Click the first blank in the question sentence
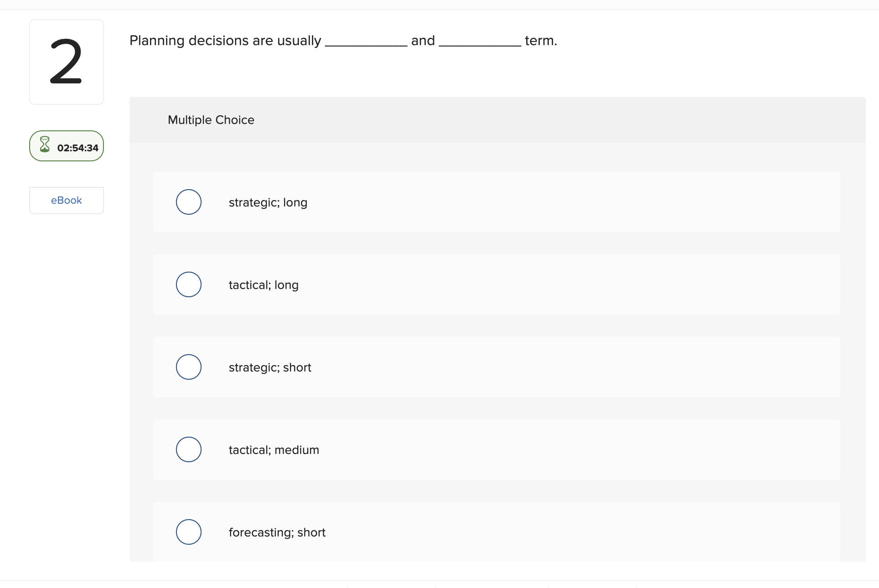879x588 pixels. 366,43
